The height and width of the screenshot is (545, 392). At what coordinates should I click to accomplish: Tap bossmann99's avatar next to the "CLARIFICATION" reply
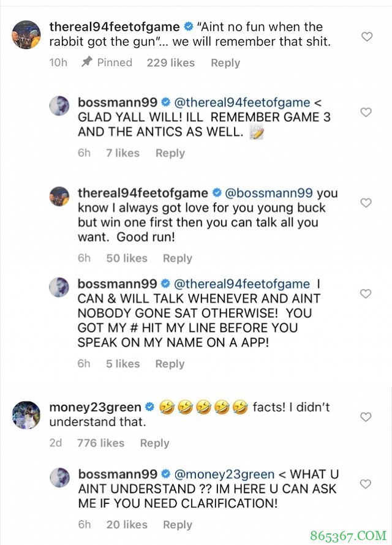(x=60, y=478)
